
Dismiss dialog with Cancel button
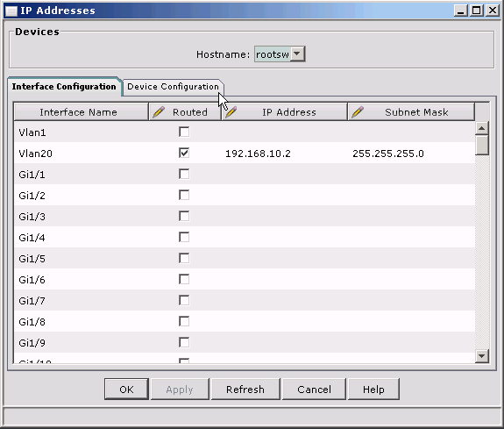[314, 390]
